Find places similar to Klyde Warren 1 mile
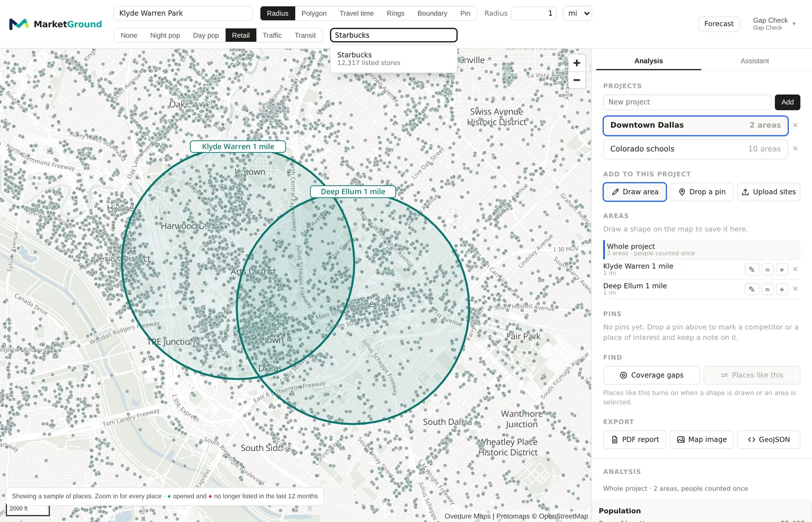The width and height of the screenshot is (812, 522). click(x=767, y=269)
